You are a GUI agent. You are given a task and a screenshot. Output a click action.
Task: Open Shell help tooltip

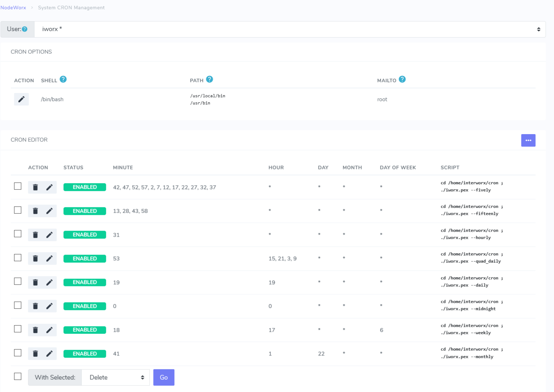point(63,79)
